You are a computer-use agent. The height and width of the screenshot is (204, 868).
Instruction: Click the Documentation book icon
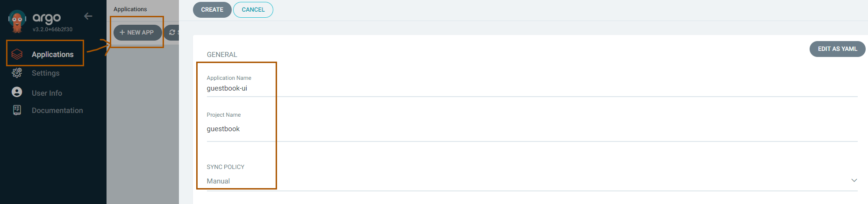point(17,110)
